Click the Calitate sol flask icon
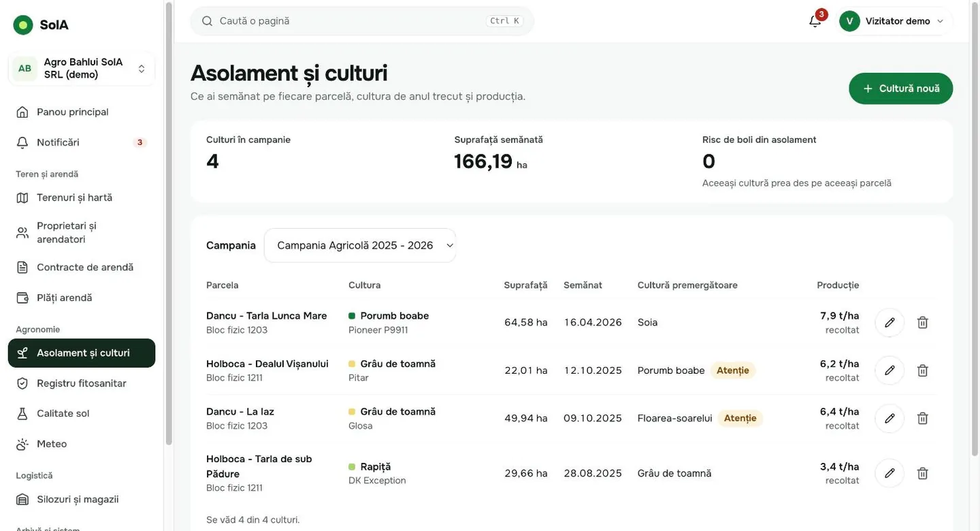The height and width of the screenshot is (531, 980). point(22,413)
